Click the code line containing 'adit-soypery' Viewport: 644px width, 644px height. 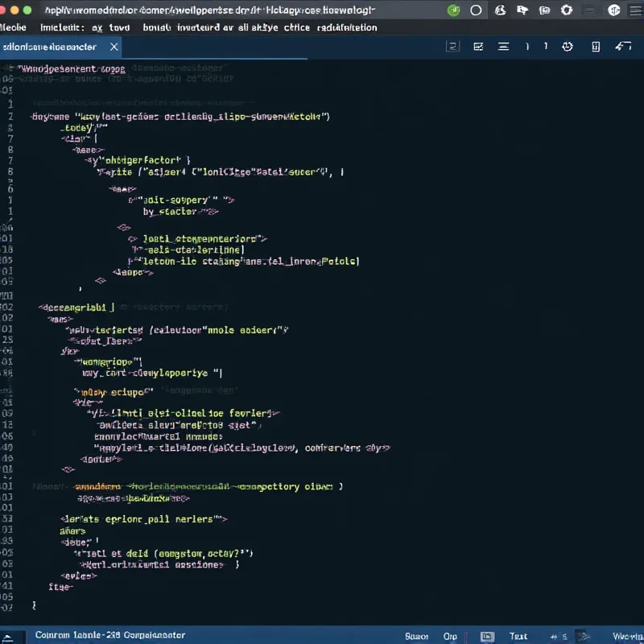pyautogui.click(x=181, y=200)
